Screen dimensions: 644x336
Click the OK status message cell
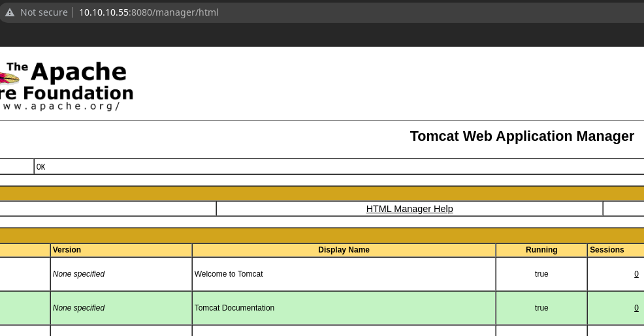[41, 167]
